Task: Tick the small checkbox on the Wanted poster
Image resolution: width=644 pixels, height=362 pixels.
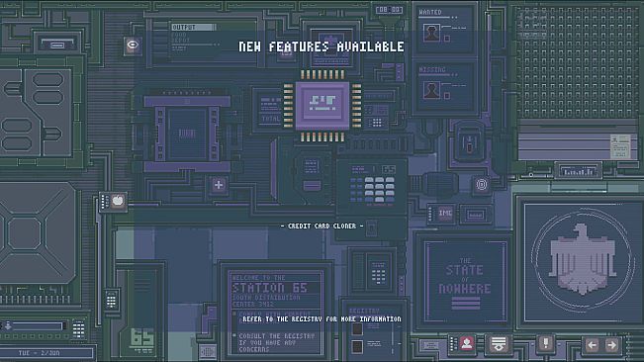Action: (447, 39)
